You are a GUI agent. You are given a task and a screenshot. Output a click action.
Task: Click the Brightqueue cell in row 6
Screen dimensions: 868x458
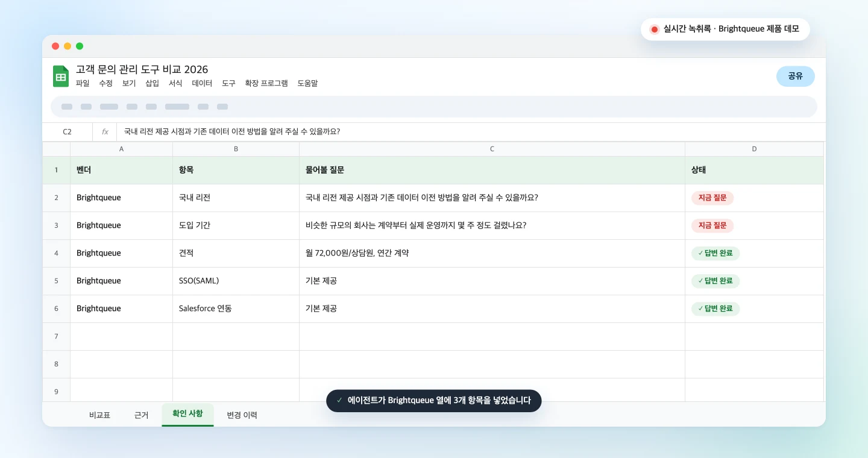122,309
